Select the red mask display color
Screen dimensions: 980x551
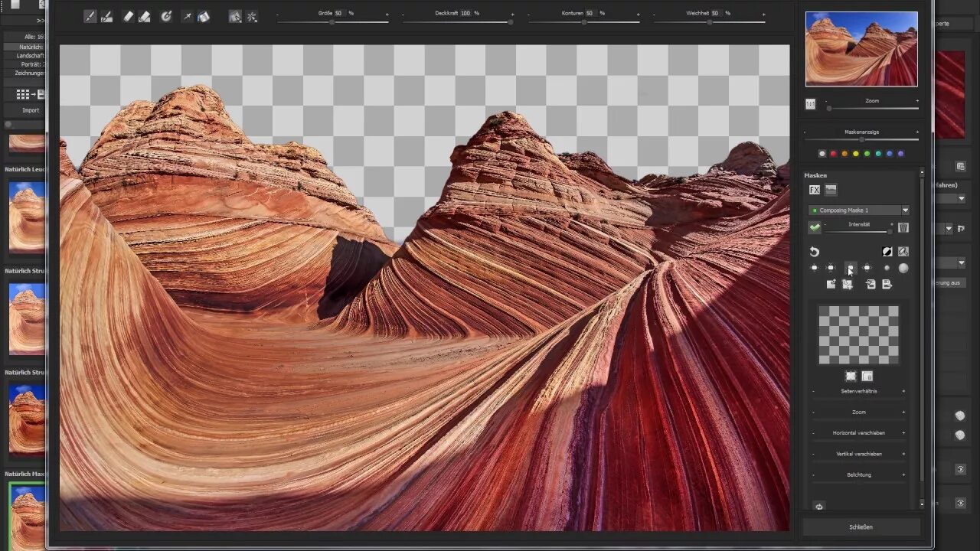834,154
